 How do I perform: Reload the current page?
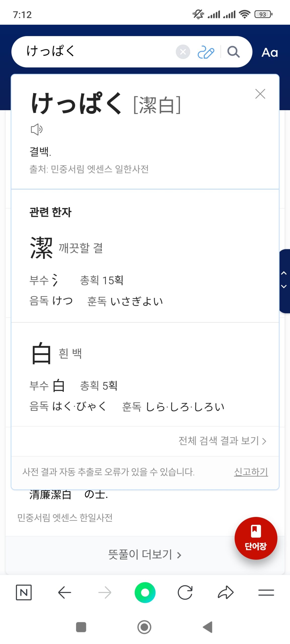pyautogui.click(x=185, y=592)
